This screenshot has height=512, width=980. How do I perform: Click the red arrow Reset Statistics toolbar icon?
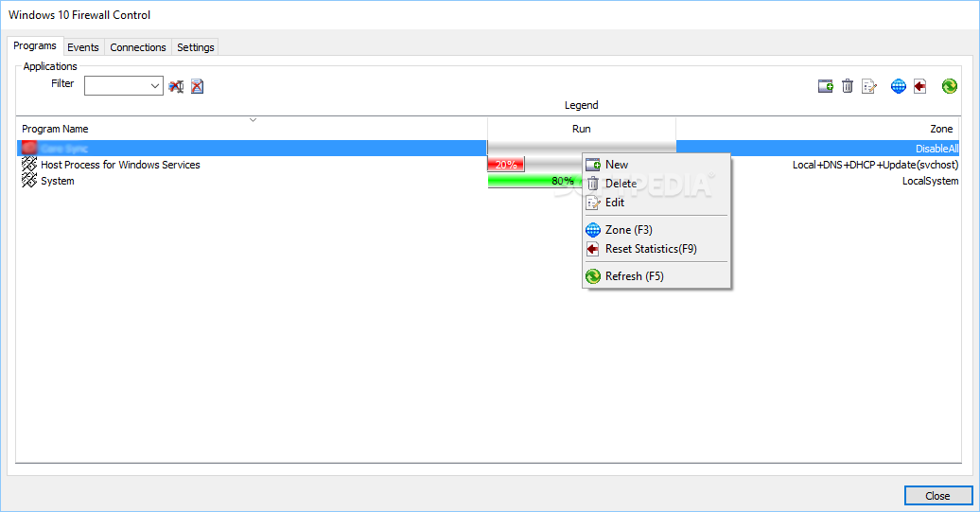[920, 86]
